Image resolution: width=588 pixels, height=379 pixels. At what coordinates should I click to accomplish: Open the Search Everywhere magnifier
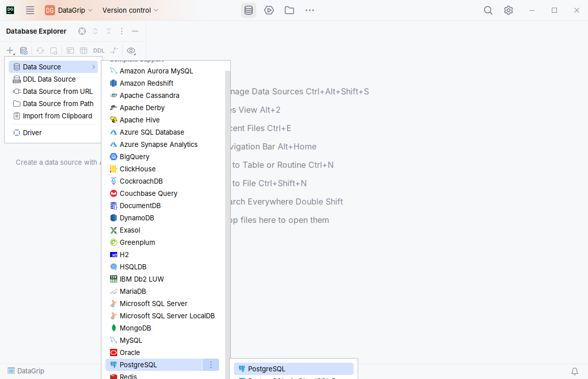tap(488, 10)
